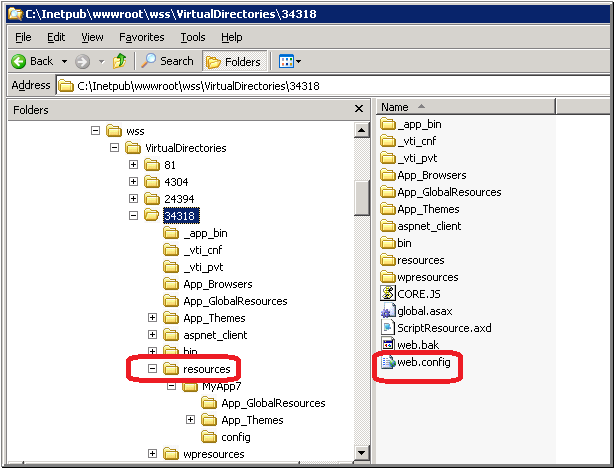Select wpresources folder icon in file list
Viewport: 614px width, 468px height.
pyautogui.click(x=388, y=277)
